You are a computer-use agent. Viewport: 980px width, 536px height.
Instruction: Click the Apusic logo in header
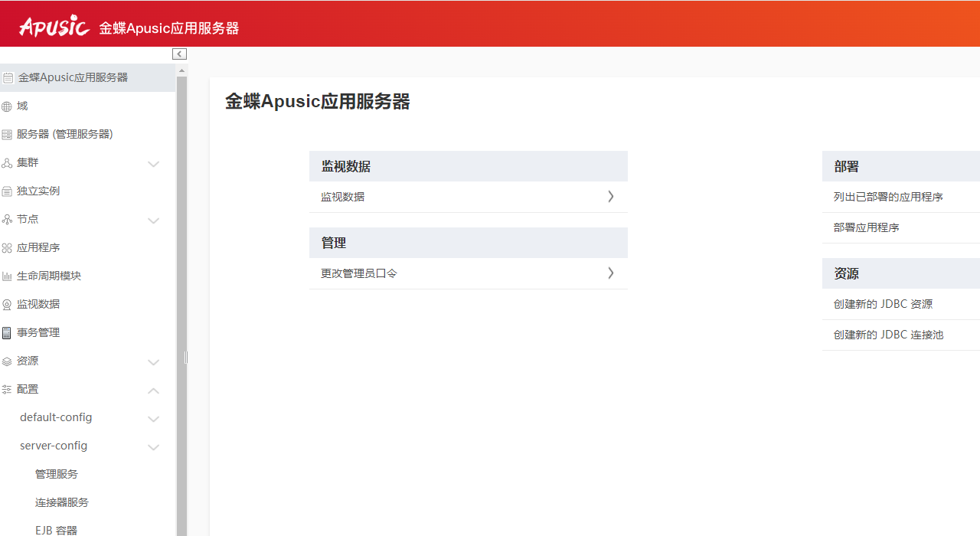(x=54, y=27)
